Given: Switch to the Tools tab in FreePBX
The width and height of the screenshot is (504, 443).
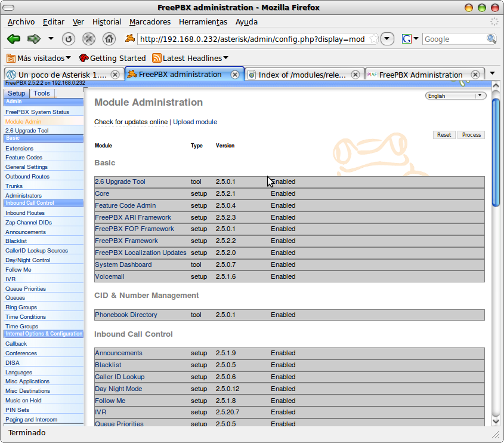Looking at the screenshot, I should pos(41,93).
